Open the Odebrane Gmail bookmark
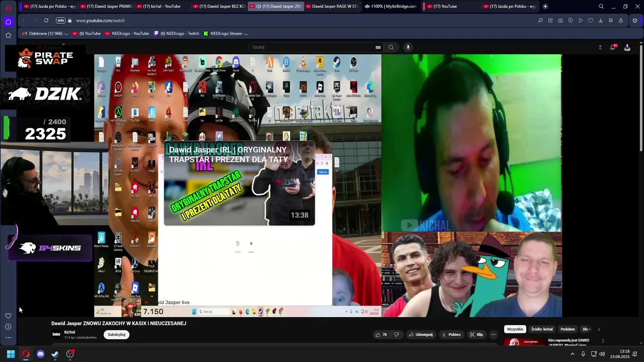Image resolution: width=644 pixels, height=362 pixels. [x=45, y=34]
